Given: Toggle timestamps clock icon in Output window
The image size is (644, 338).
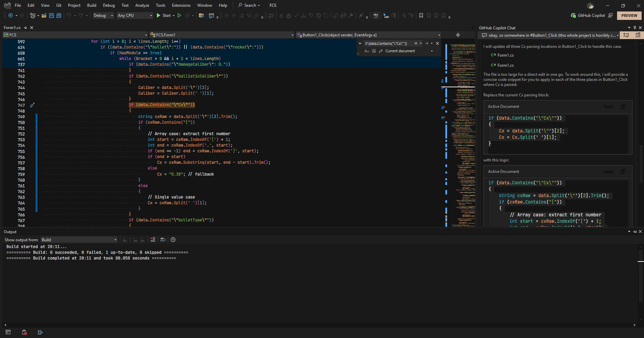Looking at the screenshot, I should [x=173, y=240].
